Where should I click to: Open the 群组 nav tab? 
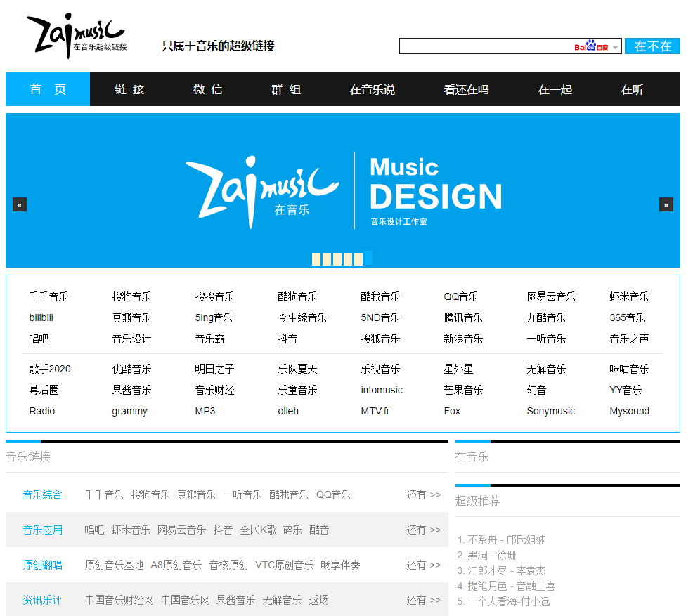[286, 89]
